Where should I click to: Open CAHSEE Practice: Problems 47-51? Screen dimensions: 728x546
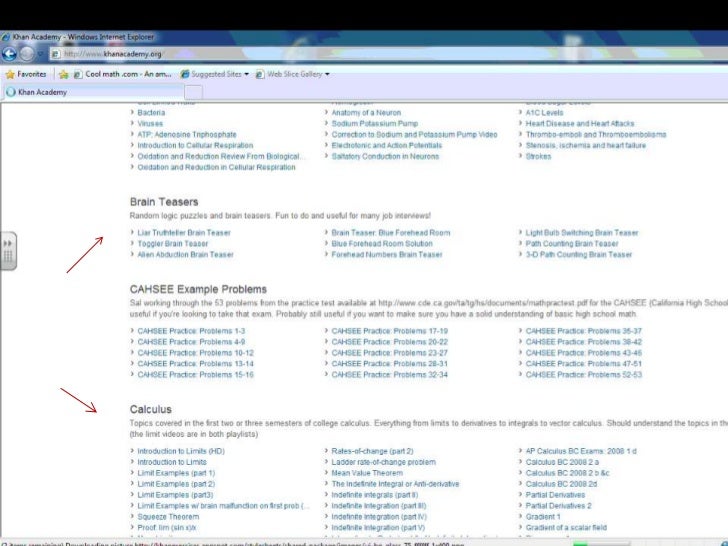pos(584,364)
